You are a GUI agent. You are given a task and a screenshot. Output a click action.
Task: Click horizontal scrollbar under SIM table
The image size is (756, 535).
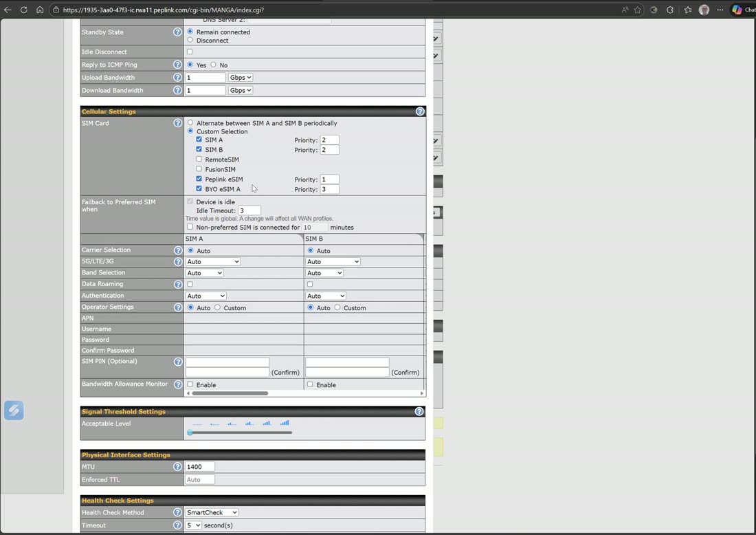[x=230, y=393]
